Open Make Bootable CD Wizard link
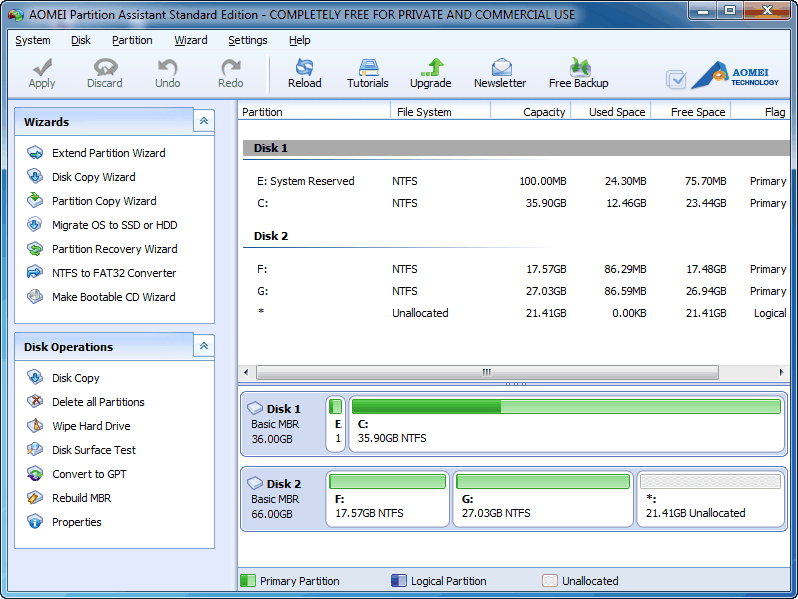Viewport: 798px width, 599px height. coord(113,297)
